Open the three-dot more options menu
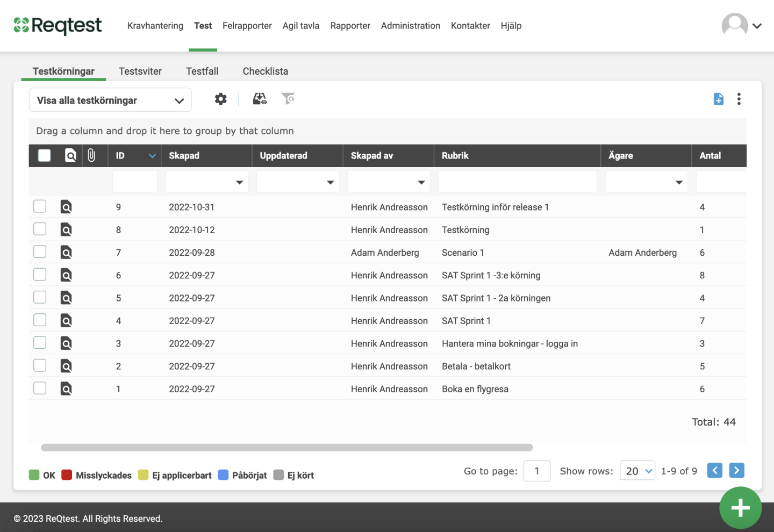The height and width of the screenshot is (532, 774). [x=739, y=99]
